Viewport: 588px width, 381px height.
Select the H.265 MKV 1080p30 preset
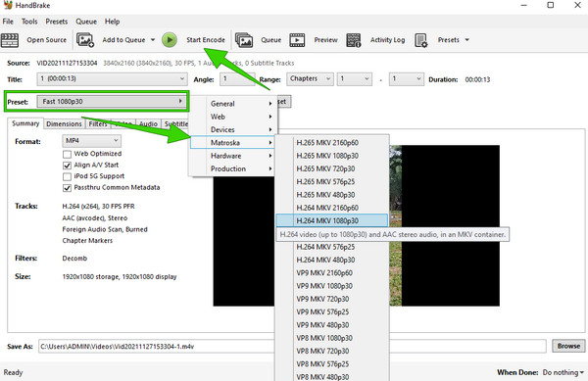coord(332,156)
